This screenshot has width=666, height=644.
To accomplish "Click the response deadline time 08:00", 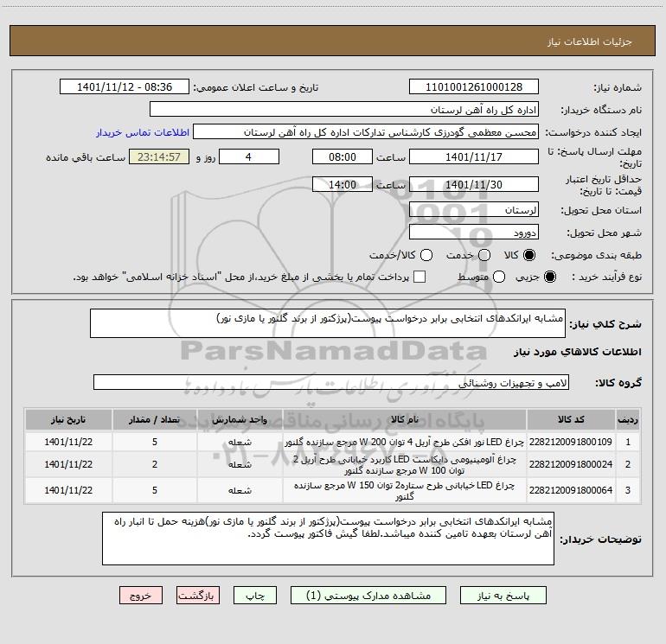I will click(343, 156).
